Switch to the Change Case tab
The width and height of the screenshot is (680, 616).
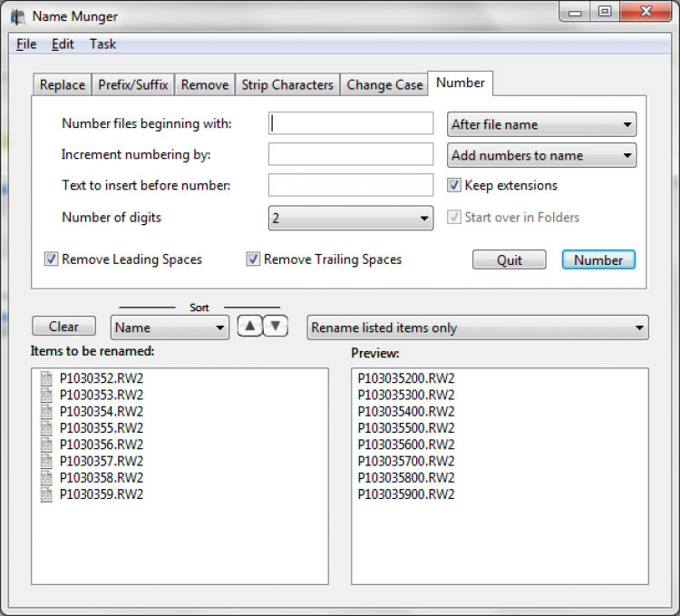click(384, 84)
